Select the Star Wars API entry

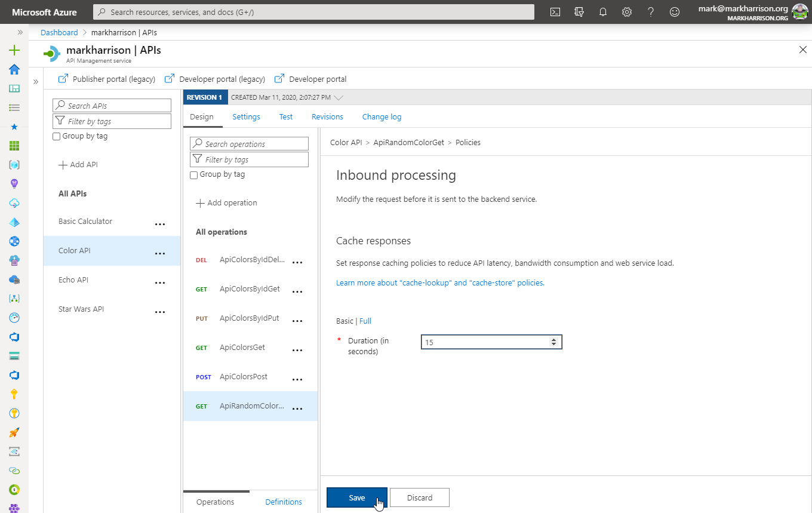[x=112, y=309]
